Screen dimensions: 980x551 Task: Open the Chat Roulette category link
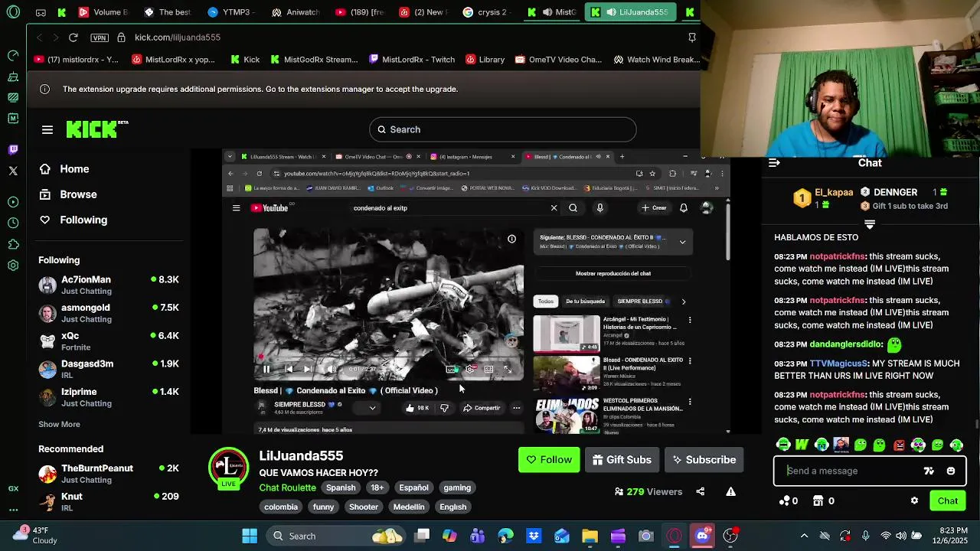(x=287, y=487)
